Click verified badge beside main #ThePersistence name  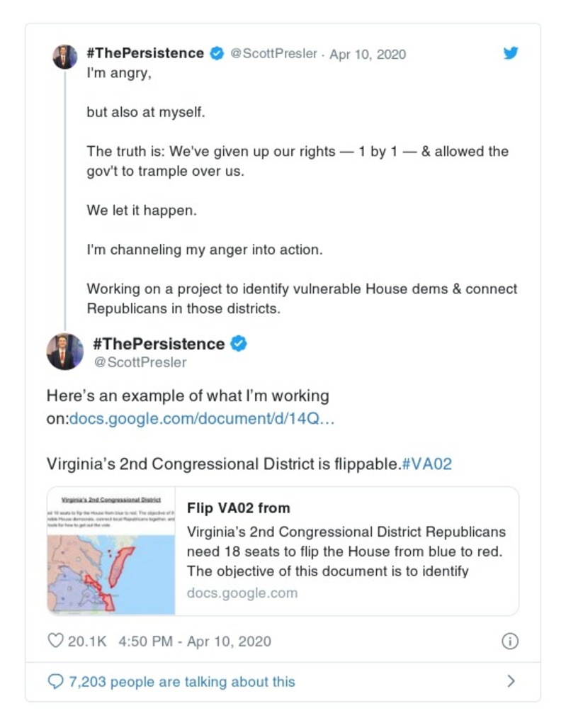coord(239,344)
